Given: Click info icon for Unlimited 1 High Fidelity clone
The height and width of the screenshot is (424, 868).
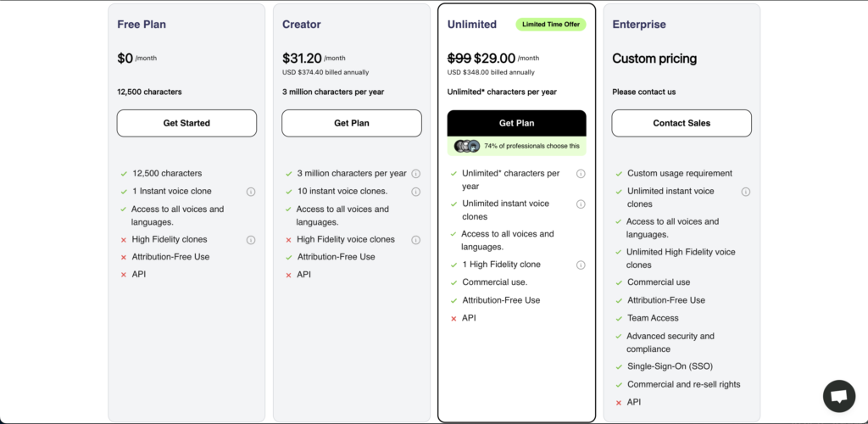Looking at the screenshot, I should [581, 265].
